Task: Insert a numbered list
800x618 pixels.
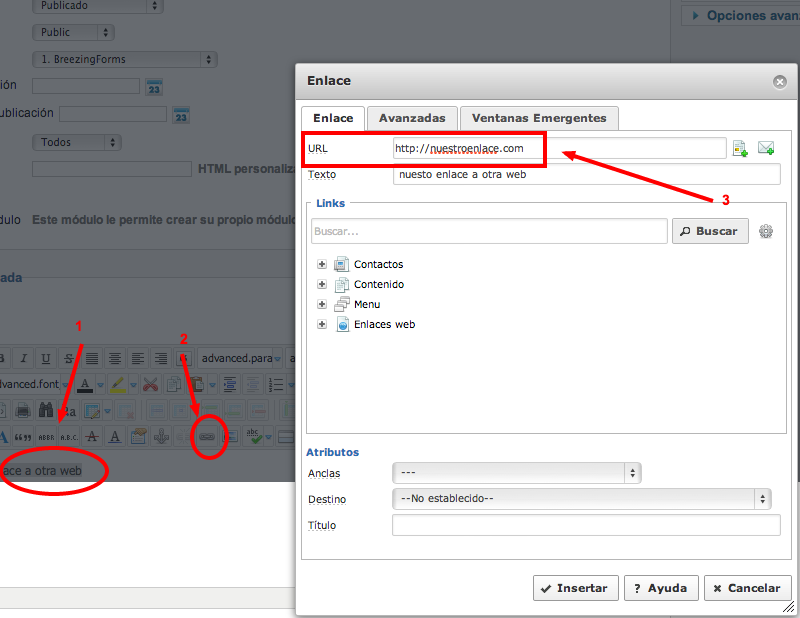Action: [x=276, y=384]
